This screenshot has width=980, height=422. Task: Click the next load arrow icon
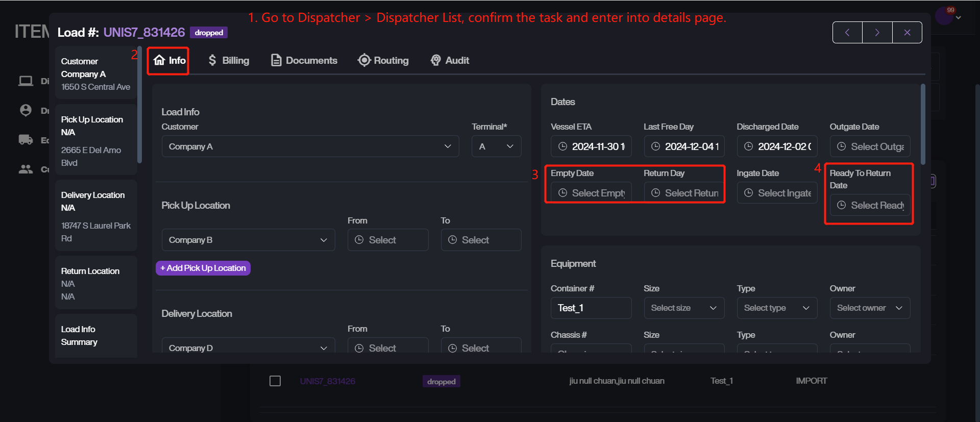point(877,33)
